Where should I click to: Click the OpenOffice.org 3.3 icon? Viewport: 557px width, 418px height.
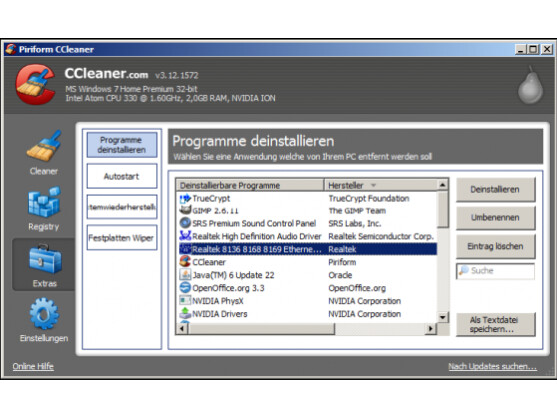[185, 288]
